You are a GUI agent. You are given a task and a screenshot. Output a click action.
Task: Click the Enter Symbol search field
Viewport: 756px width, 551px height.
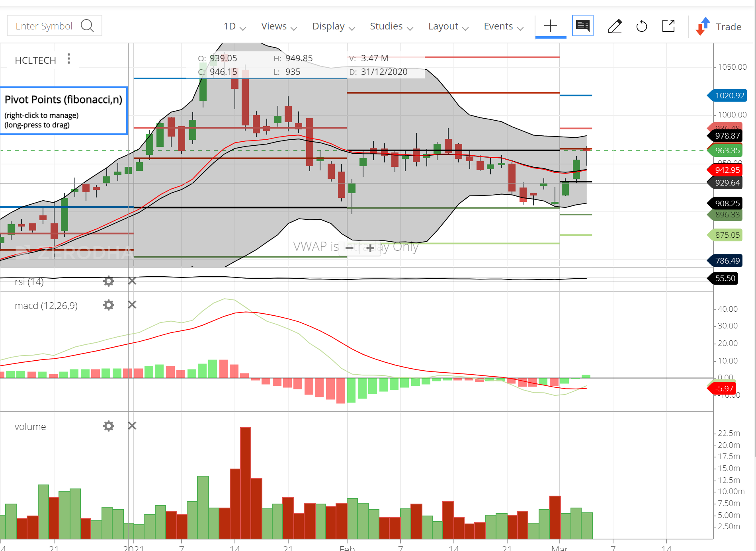tap(55, 26)
